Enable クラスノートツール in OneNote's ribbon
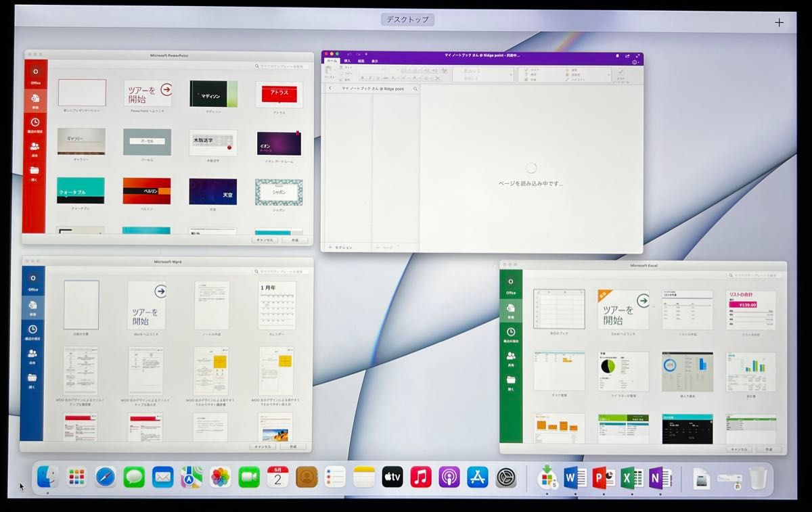Screen dimensions: 812x512 621,72
